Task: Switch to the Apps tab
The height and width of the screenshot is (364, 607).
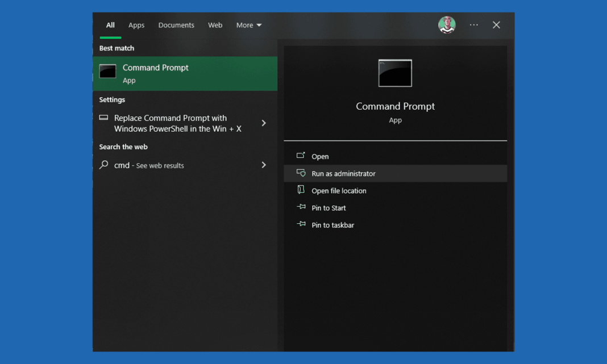Action: pos(136,25)
